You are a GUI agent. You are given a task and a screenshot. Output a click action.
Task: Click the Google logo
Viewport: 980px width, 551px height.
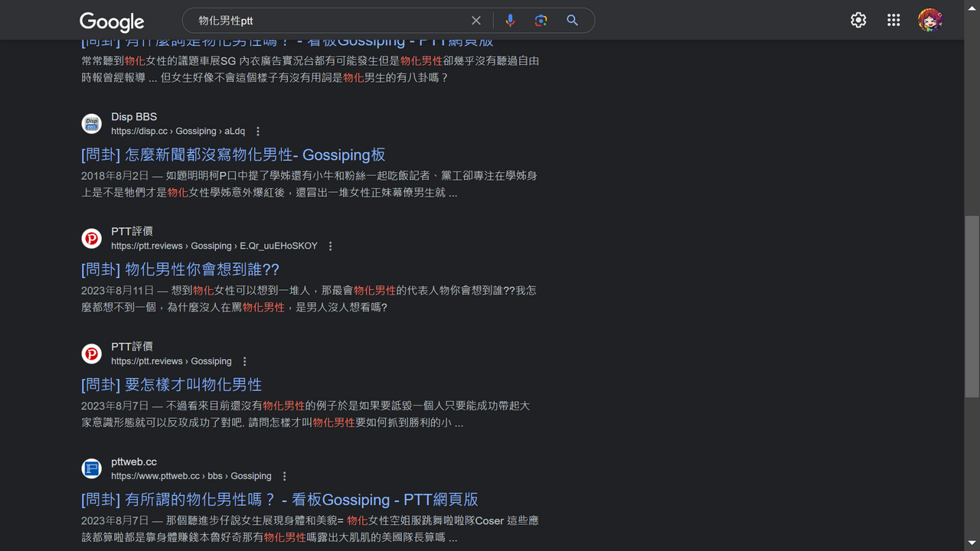[112, 21]
